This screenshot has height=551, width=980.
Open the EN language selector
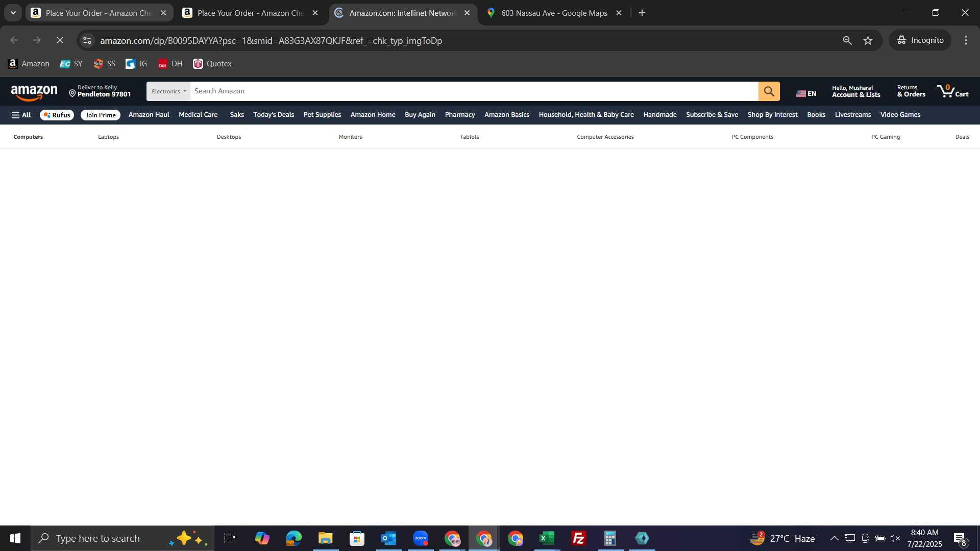(x=806, y=93)
